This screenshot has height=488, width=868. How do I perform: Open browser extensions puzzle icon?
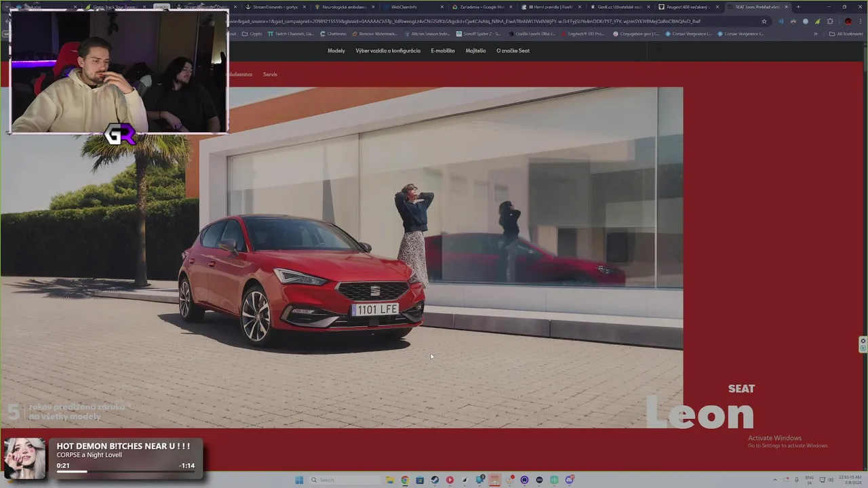(830, 21)
